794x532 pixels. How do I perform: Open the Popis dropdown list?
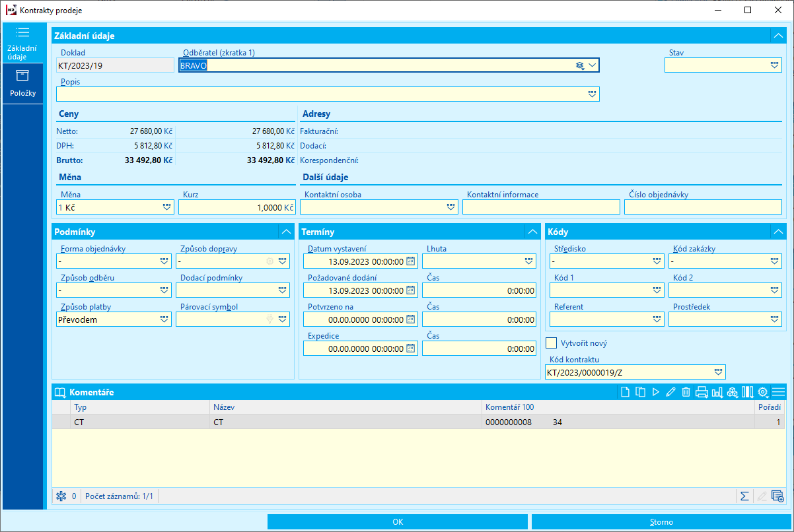point(592,94)
